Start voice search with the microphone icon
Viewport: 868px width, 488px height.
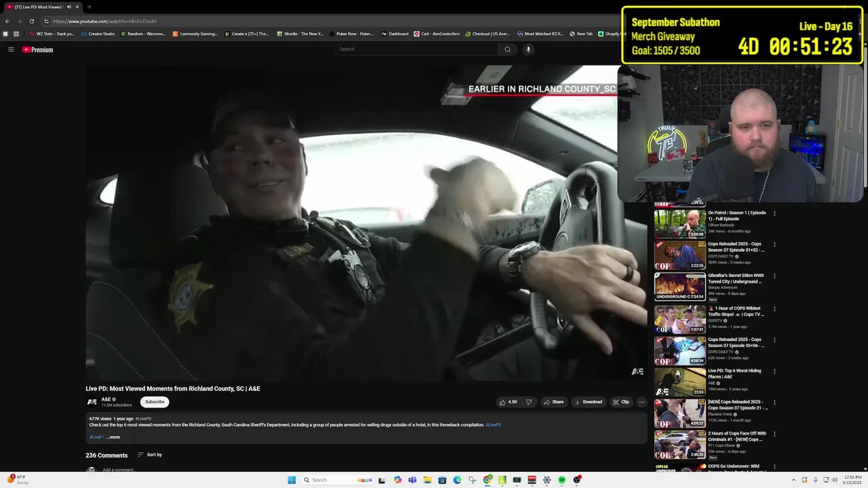(x=528, y=49)
